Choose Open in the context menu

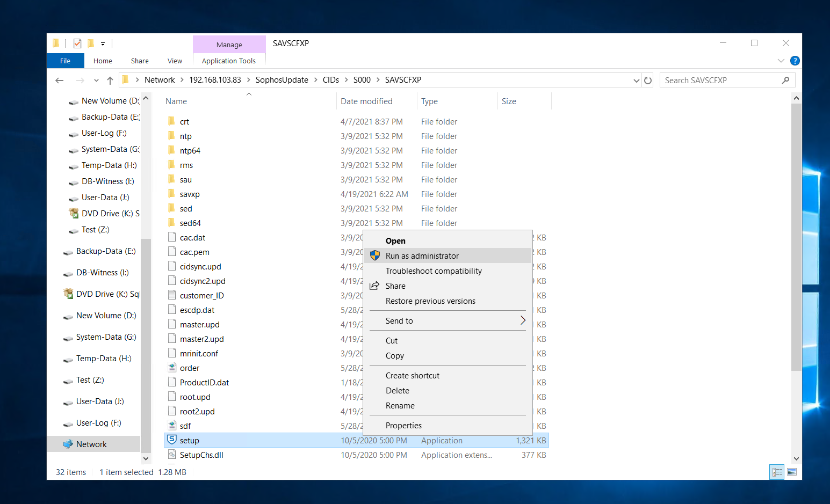coord(448,241)
